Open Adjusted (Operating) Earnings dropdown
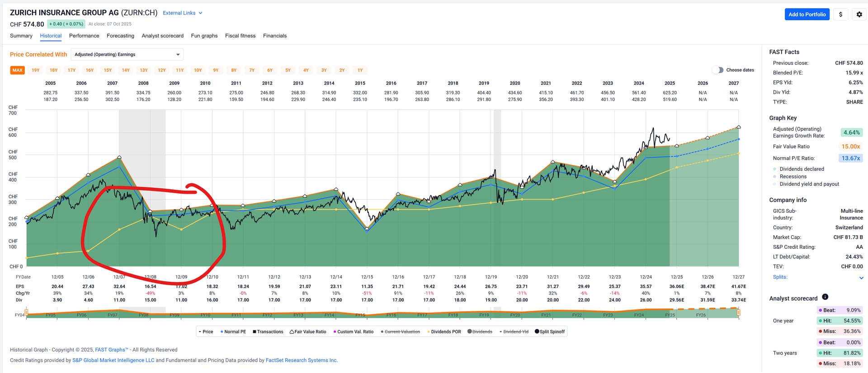This screenshot has width=868, height=373. (x=127, y=55)
